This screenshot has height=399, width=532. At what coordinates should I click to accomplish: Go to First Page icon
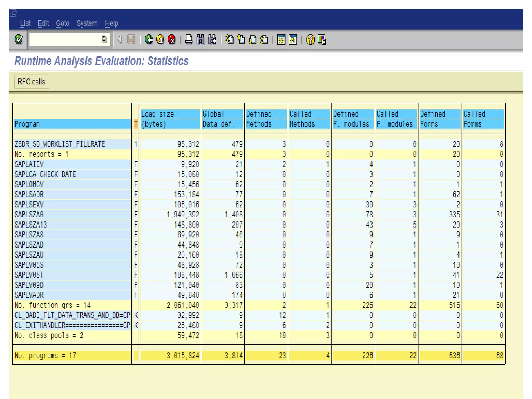click(229, 40)
